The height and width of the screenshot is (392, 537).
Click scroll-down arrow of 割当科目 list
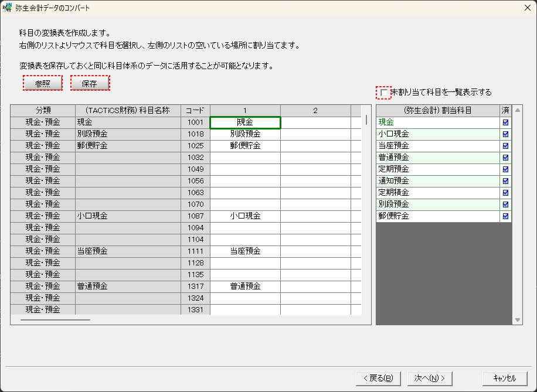tap(518, 320)
